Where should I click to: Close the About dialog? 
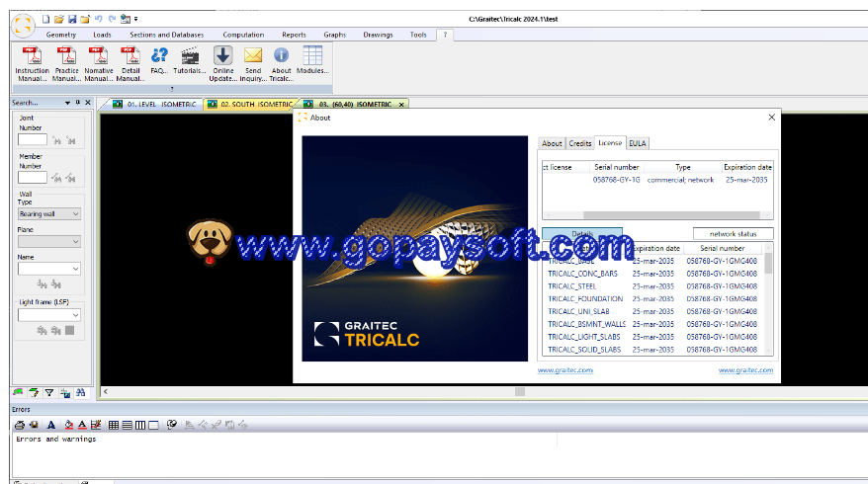click(x=772, y=118)
